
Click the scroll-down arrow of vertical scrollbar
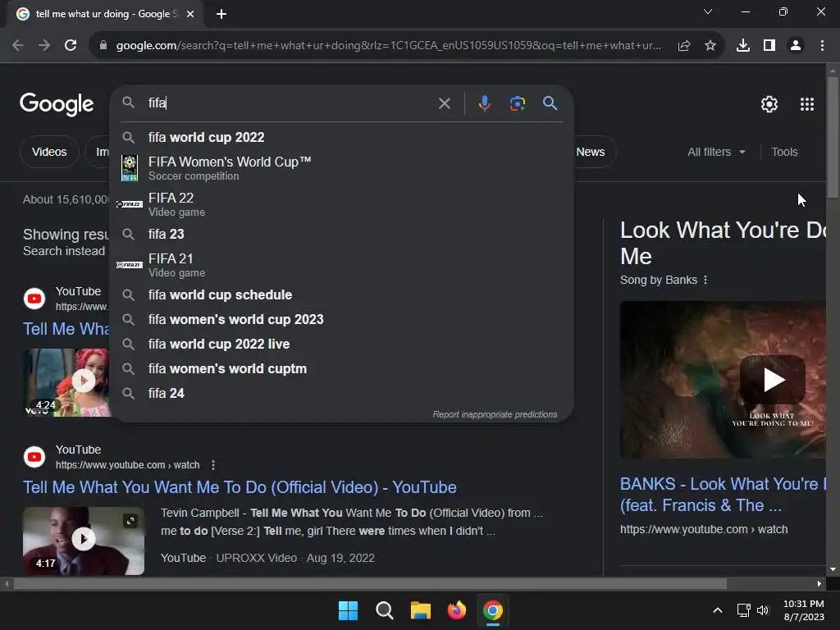coord(833,569)
